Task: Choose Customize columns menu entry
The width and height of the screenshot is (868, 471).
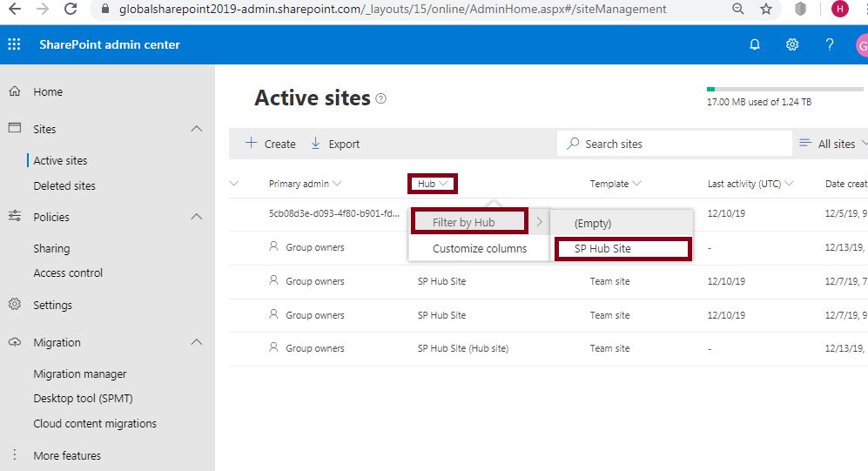Action: (480, 248)
